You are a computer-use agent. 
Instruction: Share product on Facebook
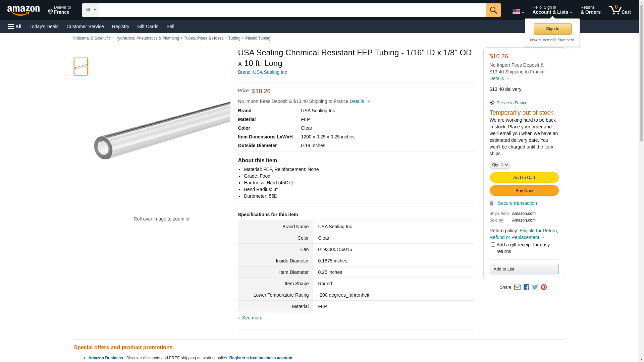[526, 287]
